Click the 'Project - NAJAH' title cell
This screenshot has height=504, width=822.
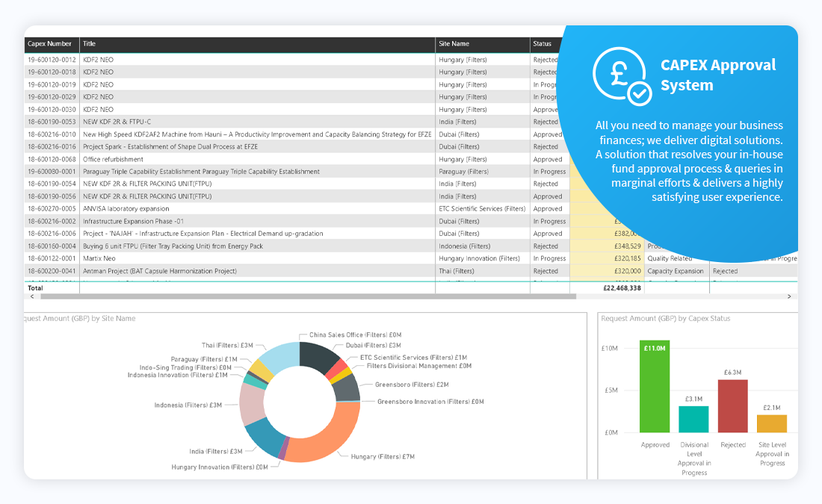[x=203, y=234]
